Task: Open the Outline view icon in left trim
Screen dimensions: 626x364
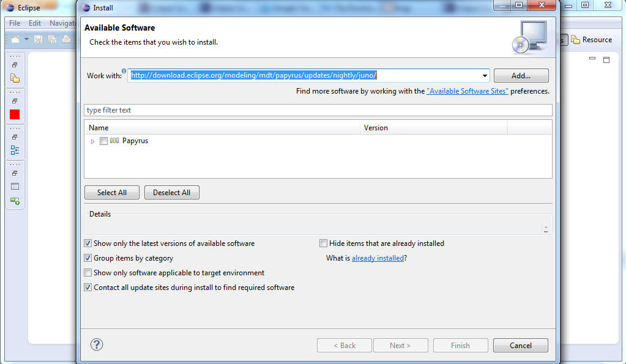Action: point(15,150)
